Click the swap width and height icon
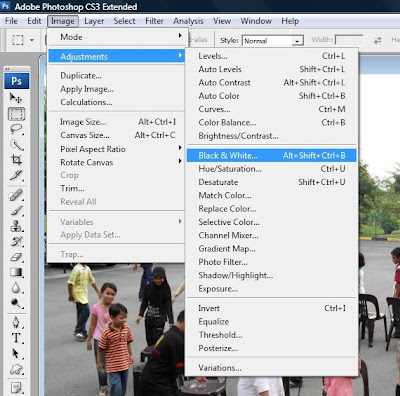This screenshot has height=396, width=400. [x=377, y=41]
